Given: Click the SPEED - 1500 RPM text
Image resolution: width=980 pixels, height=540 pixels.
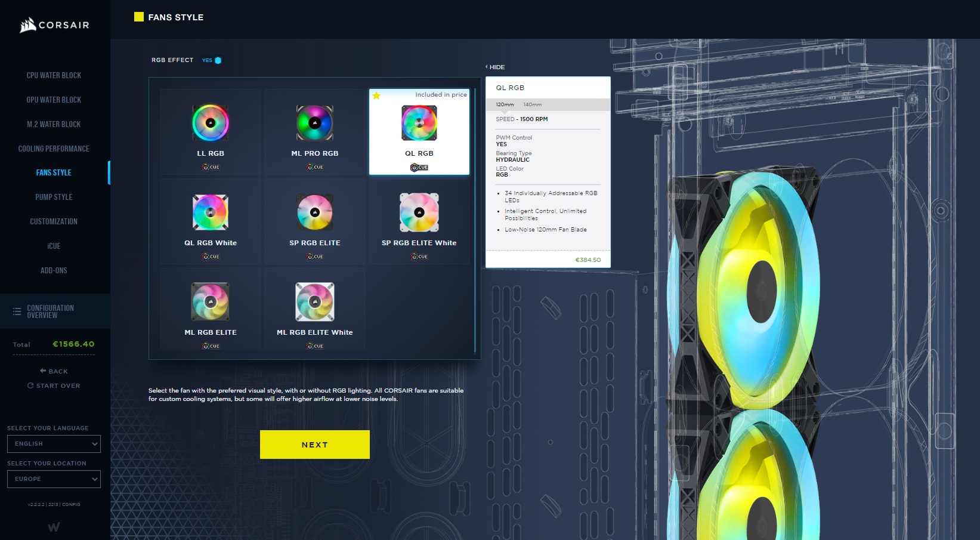Looking at the screenshot, I should coord(522,119).
